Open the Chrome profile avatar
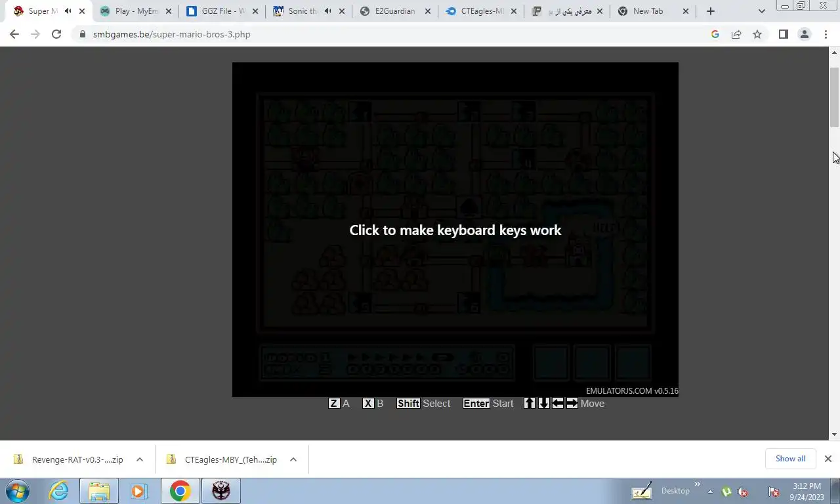This screenshot has width=840, height=504. pos(804,34)
